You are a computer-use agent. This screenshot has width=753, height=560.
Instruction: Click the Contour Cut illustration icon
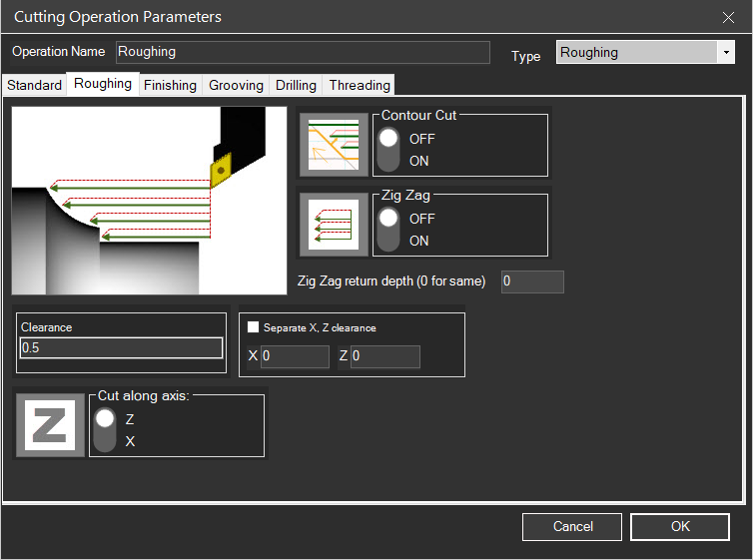coord(334,145)
